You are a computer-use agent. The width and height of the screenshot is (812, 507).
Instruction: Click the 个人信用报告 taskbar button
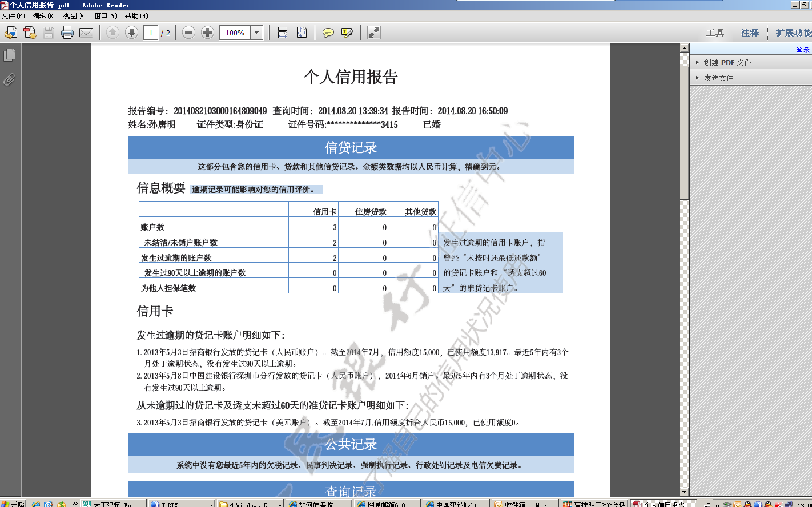point(662,504)
